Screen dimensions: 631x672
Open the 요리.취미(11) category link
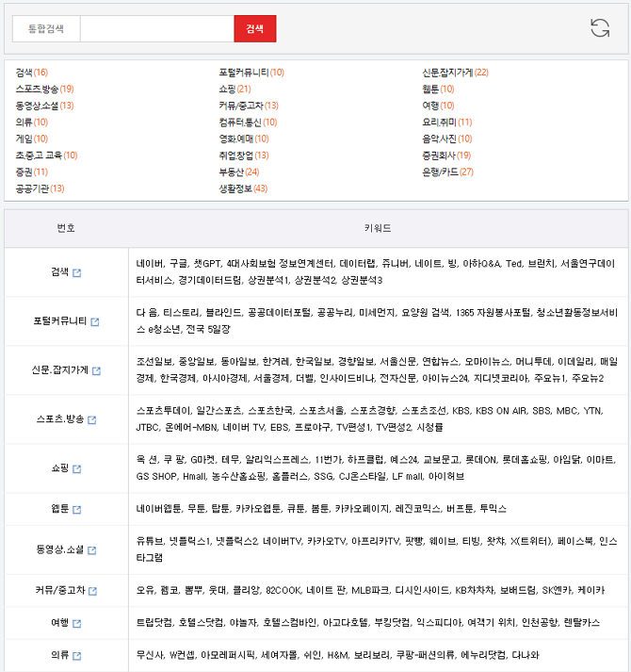447,123
